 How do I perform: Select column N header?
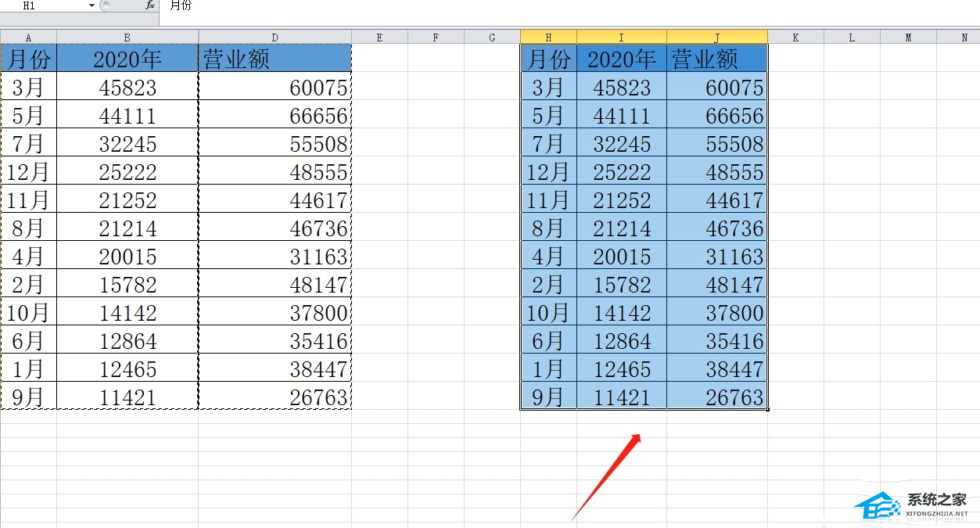click(x=958, y=37)
